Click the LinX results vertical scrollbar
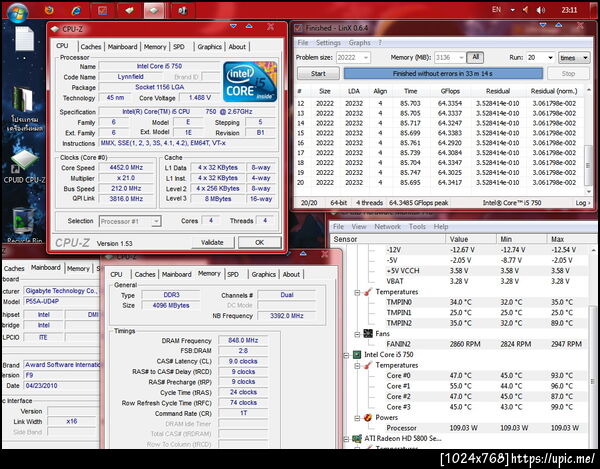The width and height of the screenshot is (600, 469). [x=589, y=140]
